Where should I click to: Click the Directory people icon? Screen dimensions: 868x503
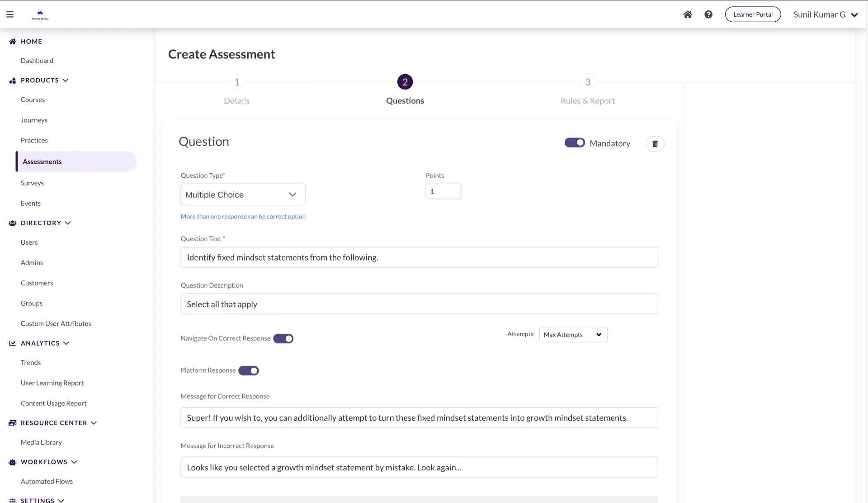point(13,223)
